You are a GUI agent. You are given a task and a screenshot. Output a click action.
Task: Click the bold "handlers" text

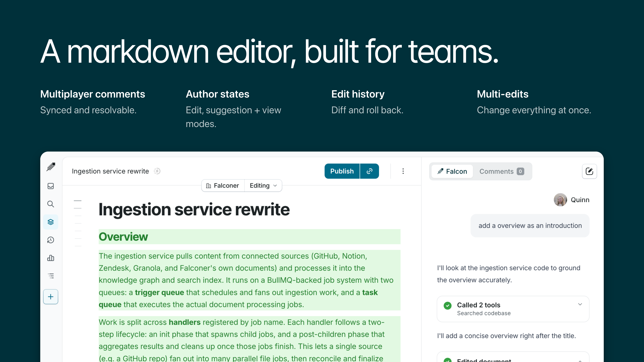point(185,322)
